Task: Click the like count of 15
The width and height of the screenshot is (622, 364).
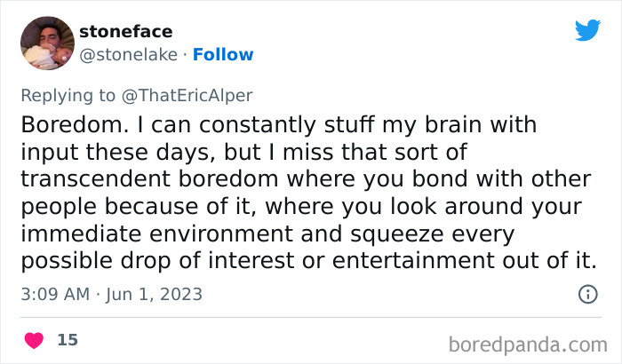Action: (x=67, y=340)
